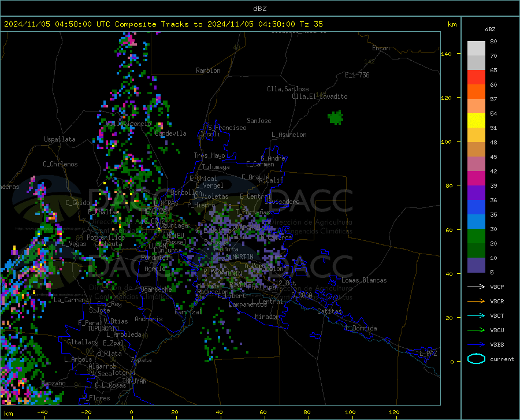The height and width of the screenshot is (420, 520).
Task: Select the blue 35 dBZ color swatch
Action: 476,207
